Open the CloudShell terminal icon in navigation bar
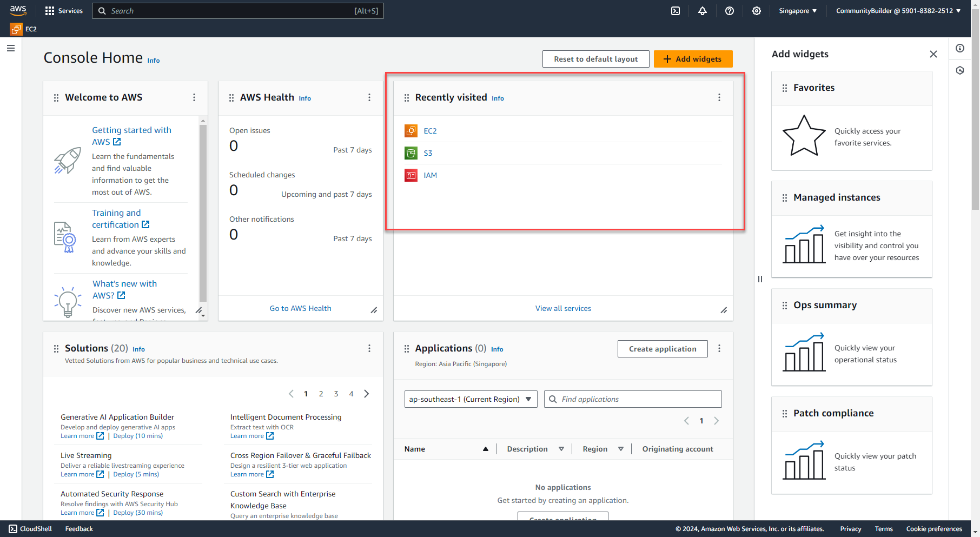 675,10
